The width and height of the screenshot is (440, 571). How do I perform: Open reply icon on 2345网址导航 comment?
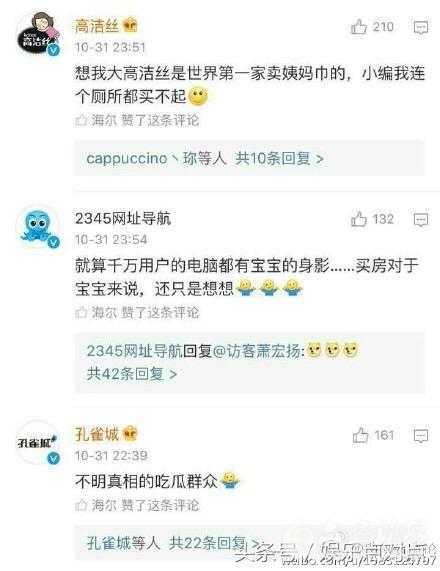pyautogui.click(x=421, y=220)
